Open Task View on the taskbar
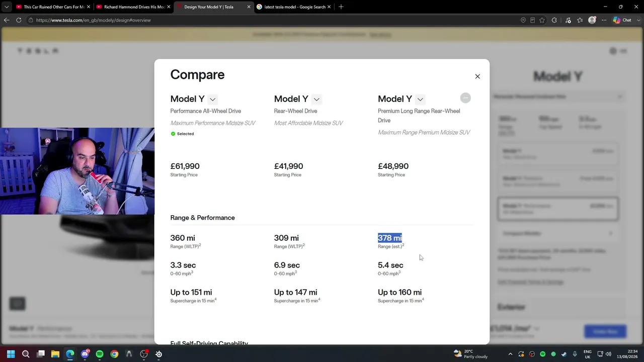The width and height of the screenshot is (644, 362). click(41, 354)
